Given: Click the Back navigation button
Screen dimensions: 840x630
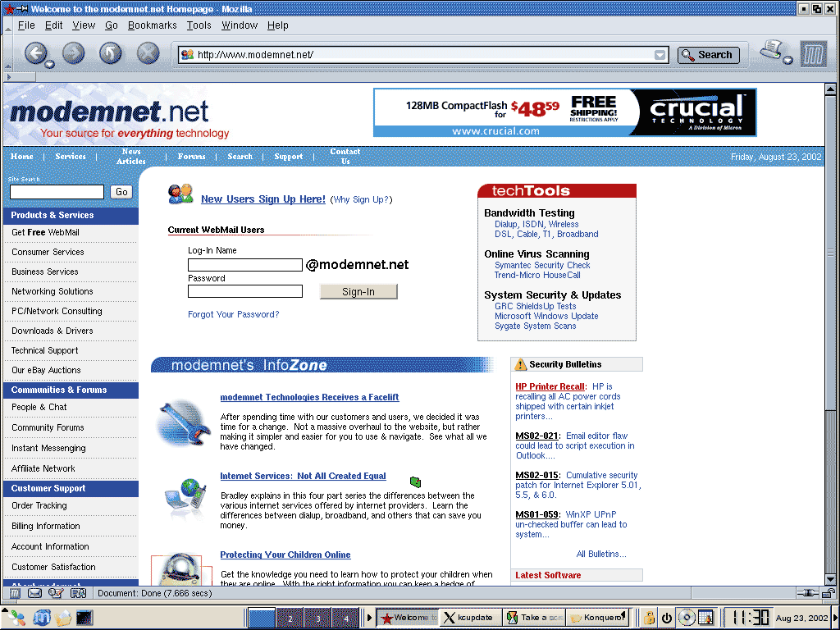Looking at the screenshot, I should (35, 53).
